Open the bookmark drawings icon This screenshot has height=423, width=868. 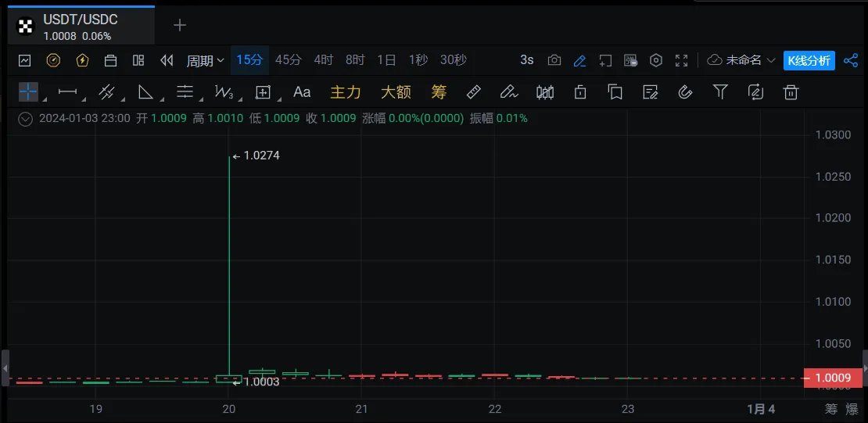(x=615, y=92)
